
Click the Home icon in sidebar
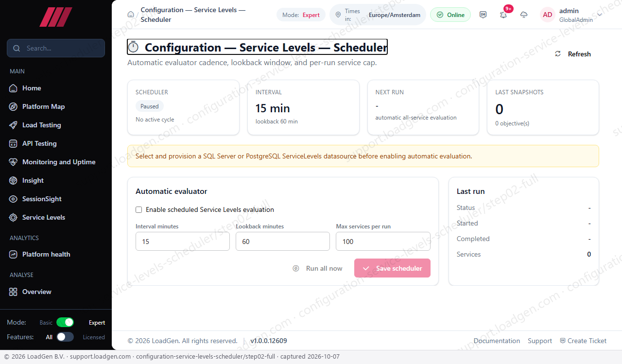point(13,88)
